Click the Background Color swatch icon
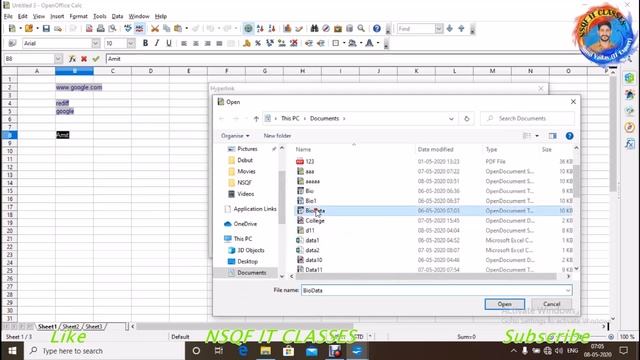This screenshot has width=640, height=360. (x=352, y=43)
